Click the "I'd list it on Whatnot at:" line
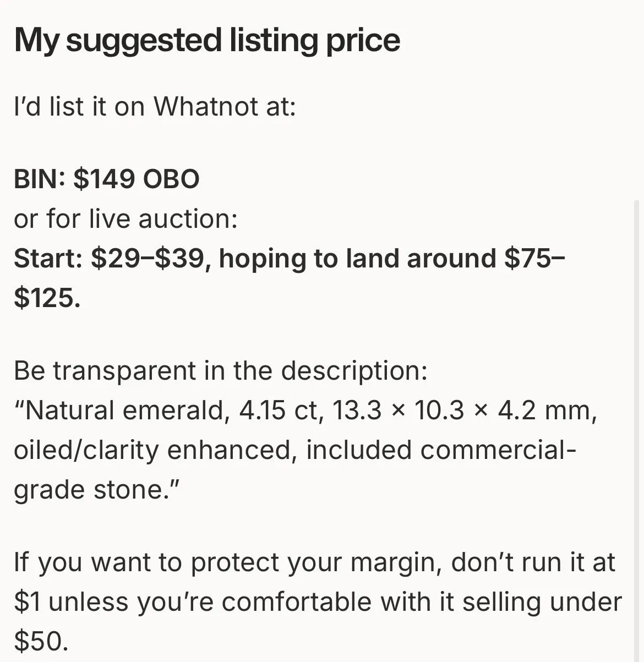The height and width of the screenshot is (662, 644). click(x=155, y=107)
